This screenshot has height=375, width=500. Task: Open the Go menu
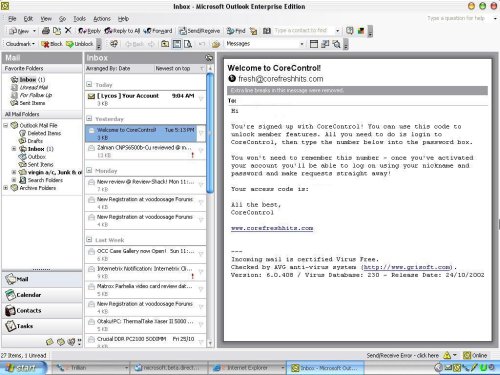pos(62,19)
